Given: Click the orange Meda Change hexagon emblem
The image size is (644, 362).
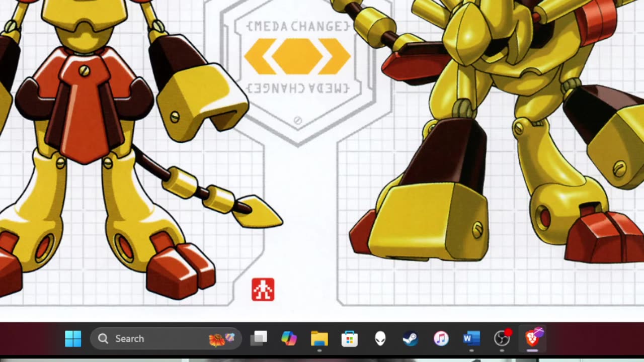Looking at the screenshot, I should point(297,56).
